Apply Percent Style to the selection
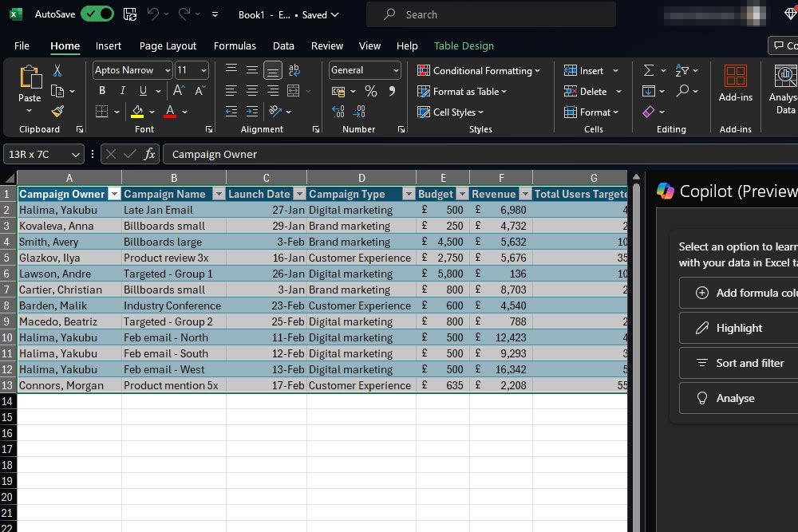Image resolution: width=798 pixels, height=532 pixels. click(x=371, y=91)
